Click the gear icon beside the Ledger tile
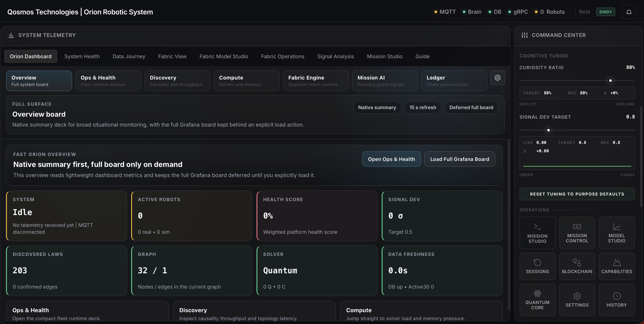Screen dimensions: 644x324 [x=498, y=78]
